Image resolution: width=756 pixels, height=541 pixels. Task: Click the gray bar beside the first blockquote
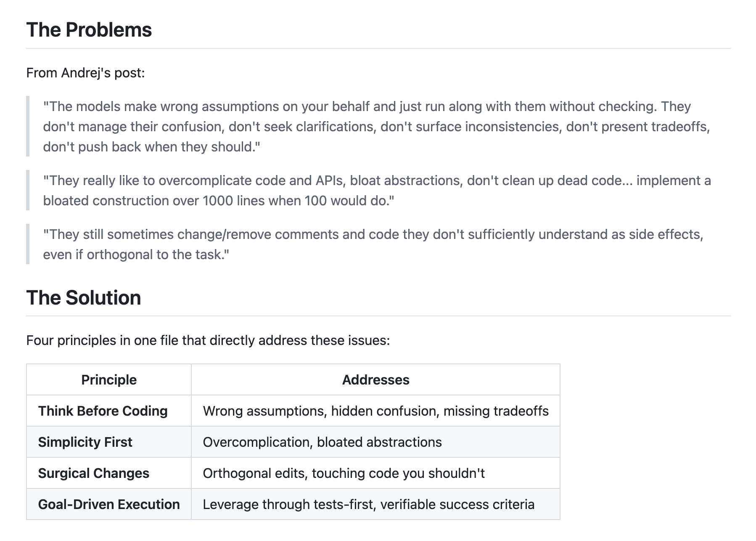pos(28,126)
